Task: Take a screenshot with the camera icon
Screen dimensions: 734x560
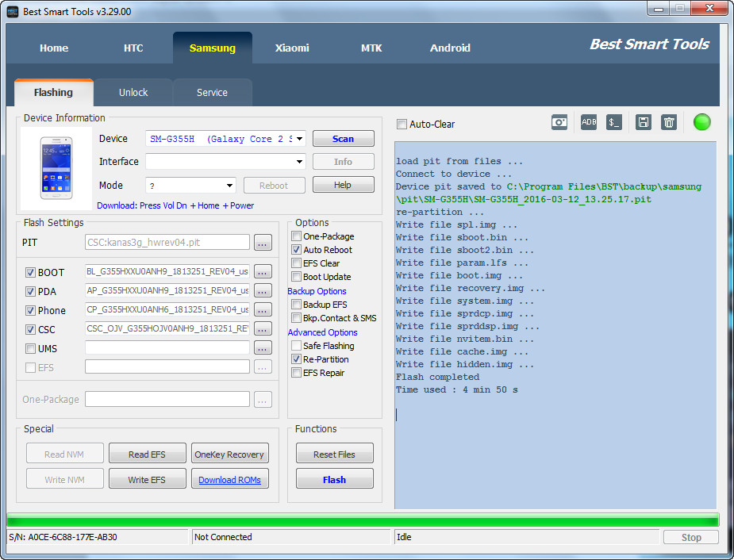Action: click(559, 123)
